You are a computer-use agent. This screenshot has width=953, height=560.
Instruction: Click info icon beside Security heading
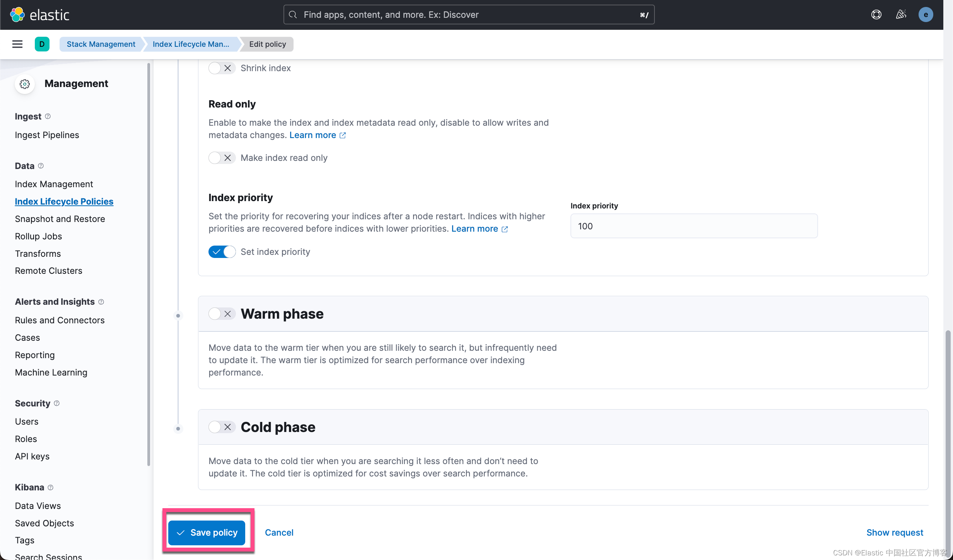[x=57, y=403]
